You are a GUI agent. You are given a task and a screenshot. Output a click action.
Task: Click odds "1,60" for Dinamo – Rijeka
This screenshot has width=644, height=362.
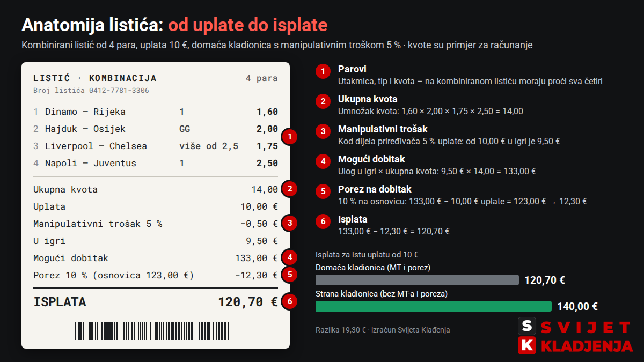click(x=267, y=112)
